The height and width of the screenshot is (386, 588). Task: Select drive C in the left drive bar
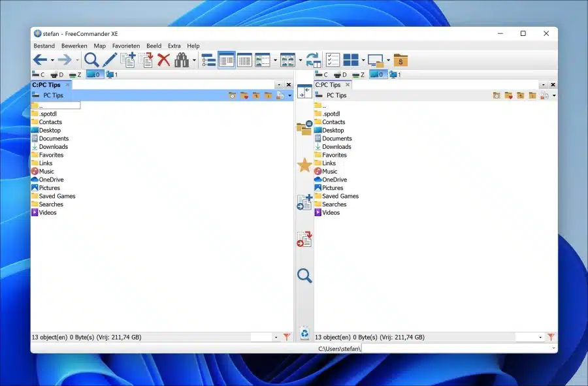click(x=39, y=74)
